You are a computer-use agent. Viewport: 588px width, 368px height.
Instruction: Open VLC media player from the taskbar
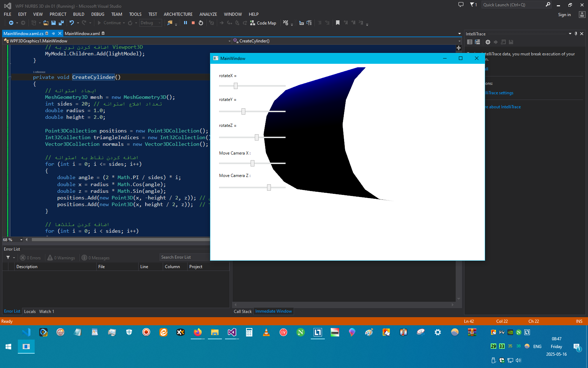tap(266, 332)
